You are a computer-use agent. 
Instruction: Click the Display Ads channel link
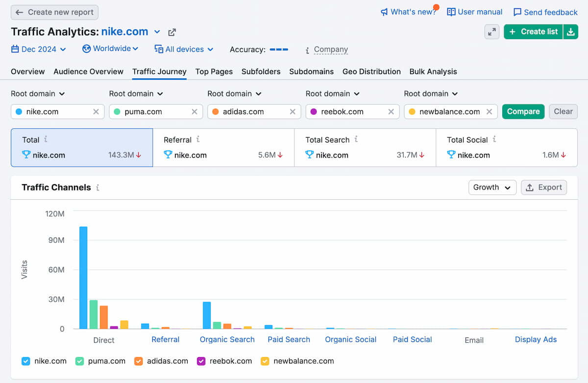[536, 339]
